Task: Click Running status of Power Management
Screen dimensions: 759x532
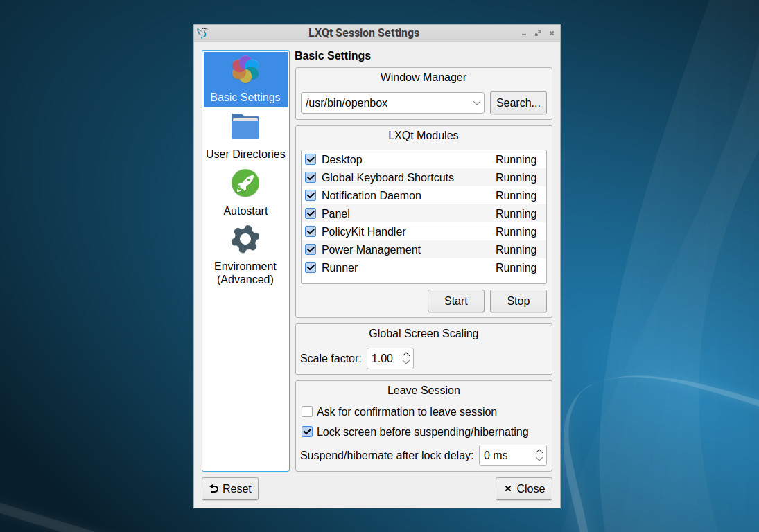Action: tap(516, 249)
